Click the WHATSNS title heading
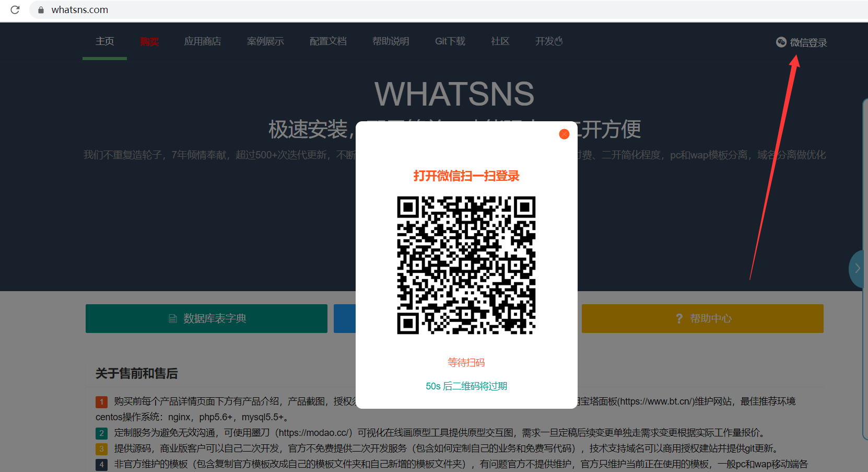The height and width of the screenshot is (472, 868). (454, 94)
